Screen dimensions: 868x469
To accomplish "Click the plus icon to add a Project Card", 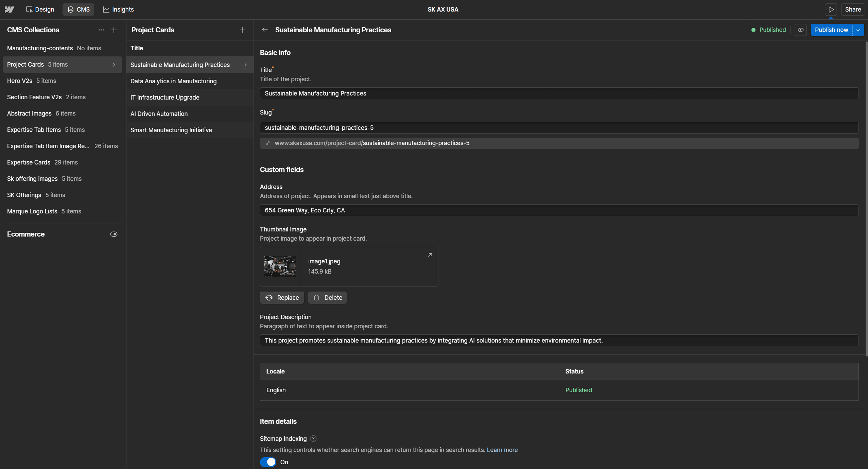I will click(242, 30).
